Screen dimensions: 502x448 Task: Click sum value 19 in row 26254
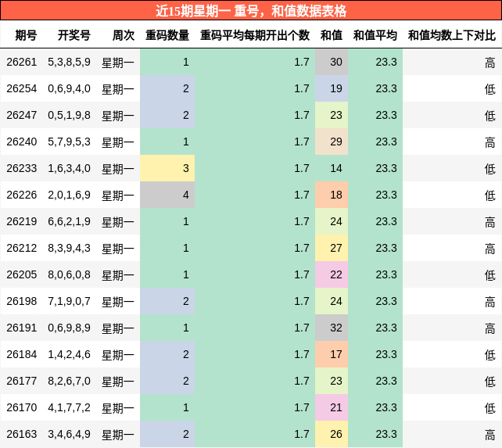coord(332,88)
